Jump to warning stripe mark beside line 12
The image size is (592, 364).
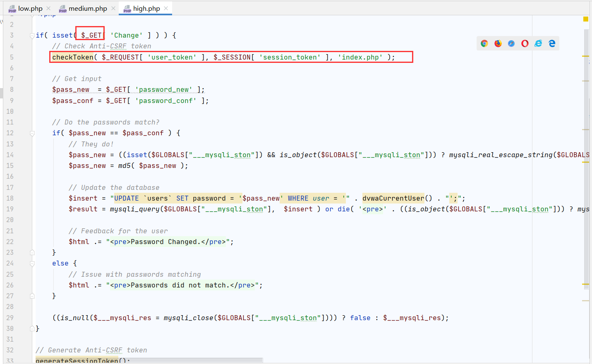coord(585,130)
